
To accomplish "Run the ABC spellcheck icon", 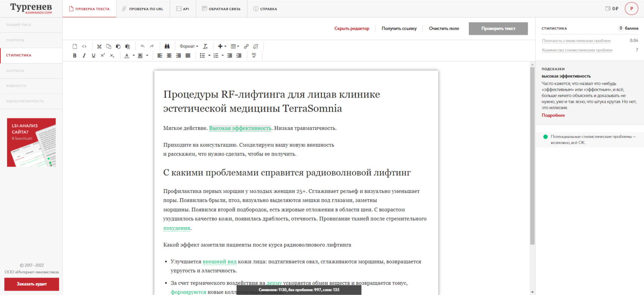I will click(x=254, y=55).
